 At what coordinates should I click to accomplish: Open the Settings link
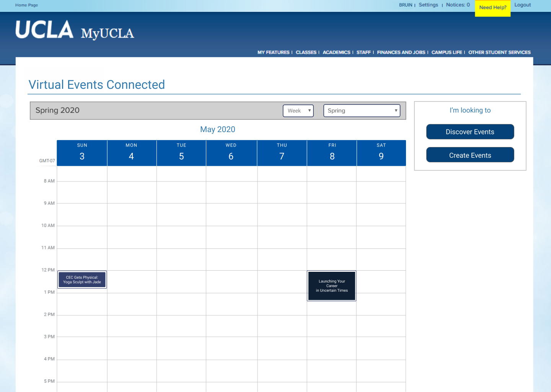428,5
